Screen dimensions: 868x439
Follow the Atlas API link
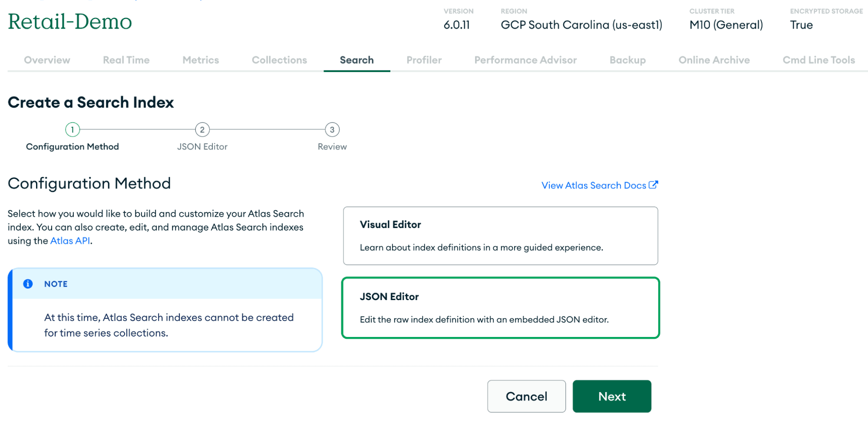click(x=70, y=240)
